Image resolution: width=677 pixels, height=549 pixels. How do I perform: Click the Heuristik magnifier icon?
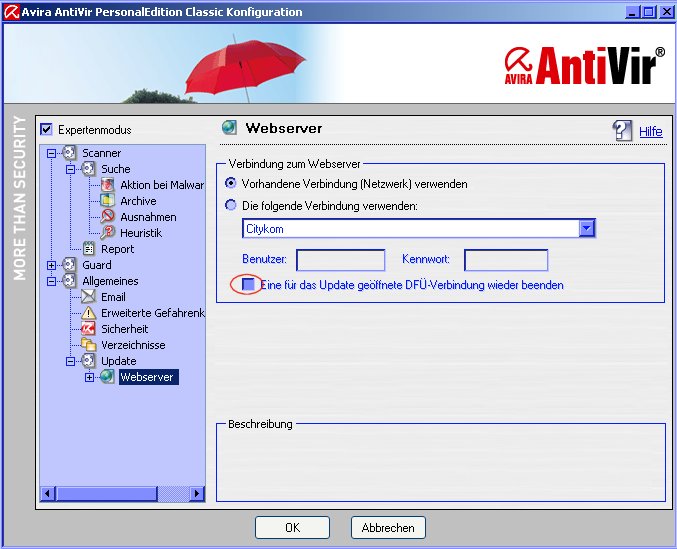pos(108,233)
